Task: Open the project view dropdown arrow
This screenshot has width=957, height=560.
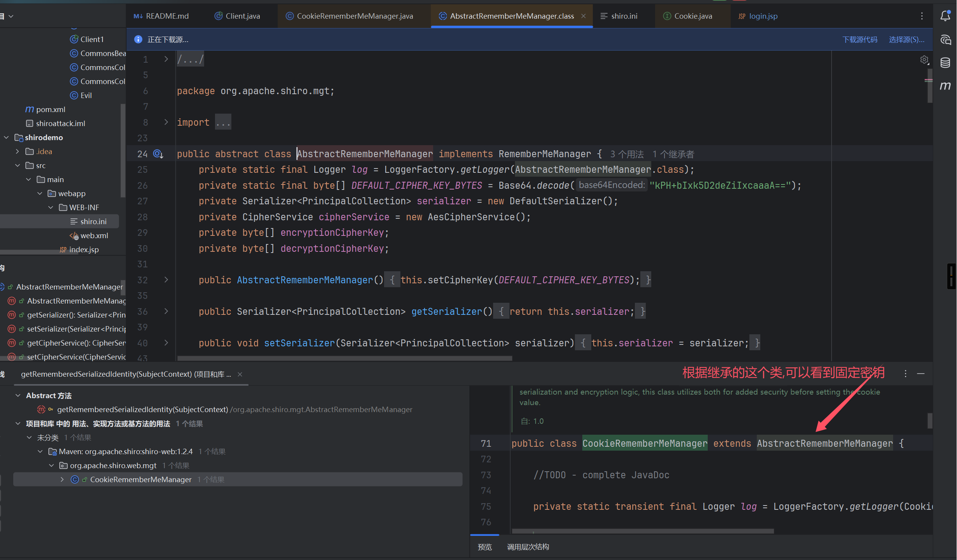Action: (11, 16)
